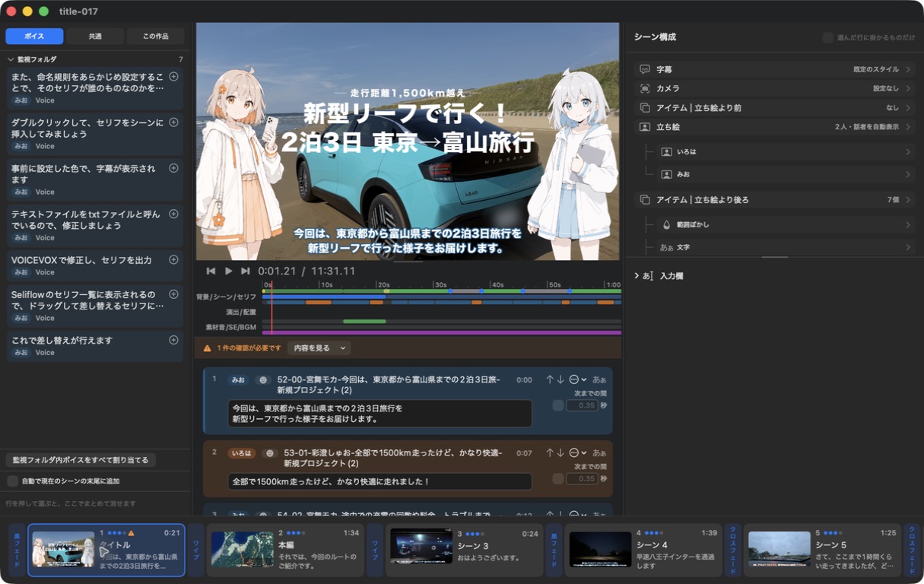Open the クロスフェード transition after シーン 4
Viewport: 924px width, 584px height.
click(733, 550)
